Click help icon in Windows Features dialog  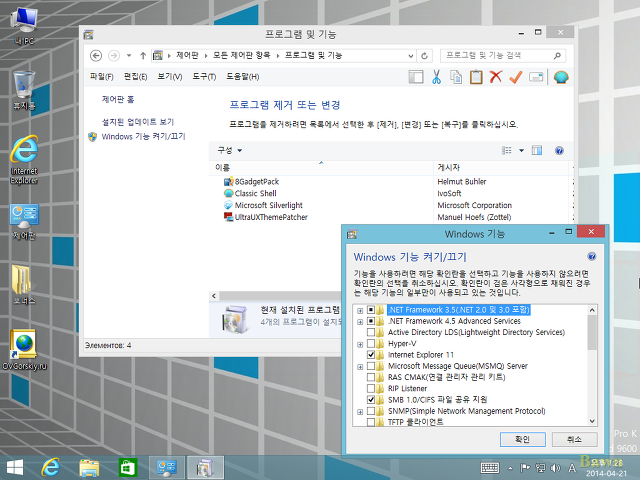(591, 256)
